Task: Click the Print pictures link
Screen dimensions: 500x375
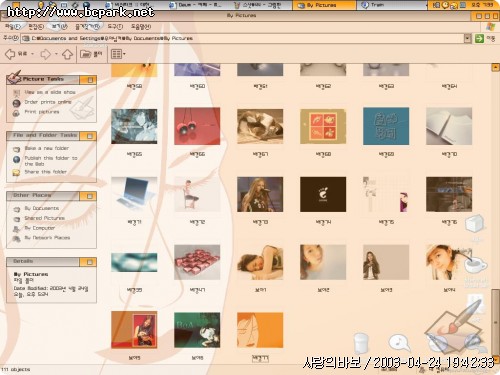Action: pos(42,112)
